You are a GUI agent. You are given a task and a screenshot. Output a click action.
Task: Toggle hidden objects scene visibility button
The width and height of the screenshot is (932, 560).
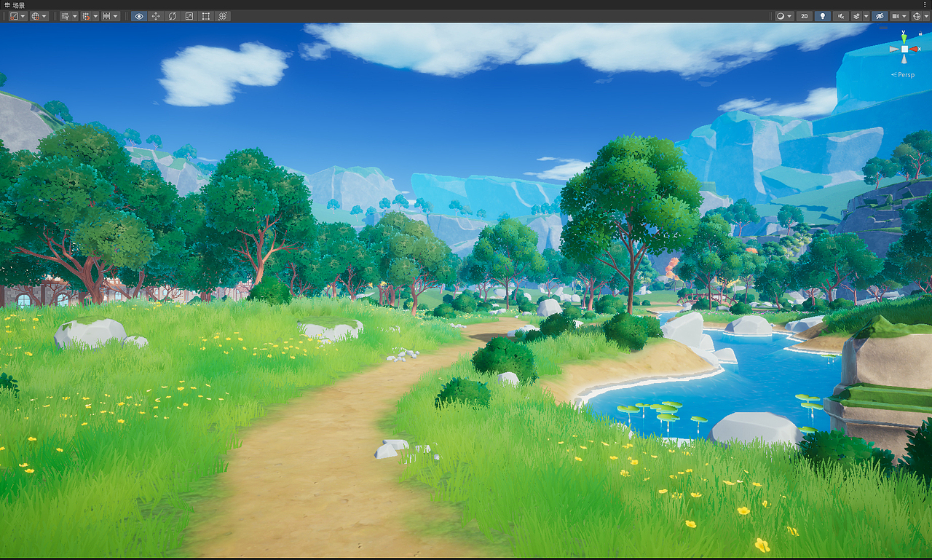tap(880, 16)
